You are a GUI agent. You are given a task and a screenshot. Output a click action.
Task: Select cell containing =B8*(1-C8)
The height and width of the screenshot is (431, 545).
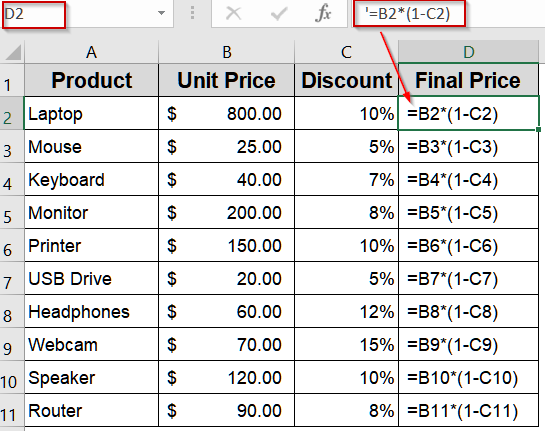[469, 311]
